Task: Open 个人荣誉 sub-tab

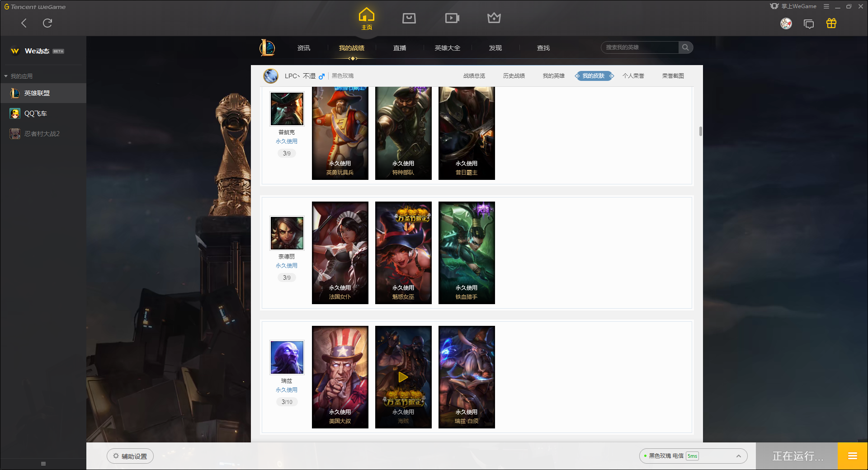Action: coord(633,76)
